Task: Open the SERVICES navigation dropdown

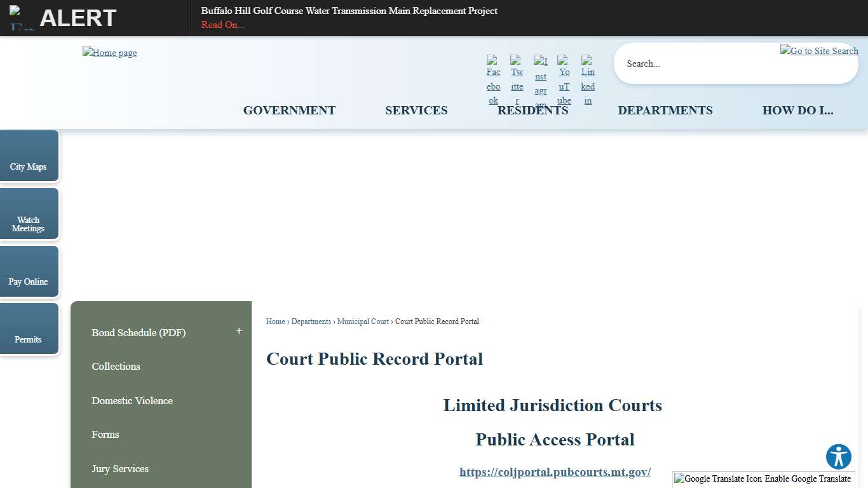Action: [416, 110]
